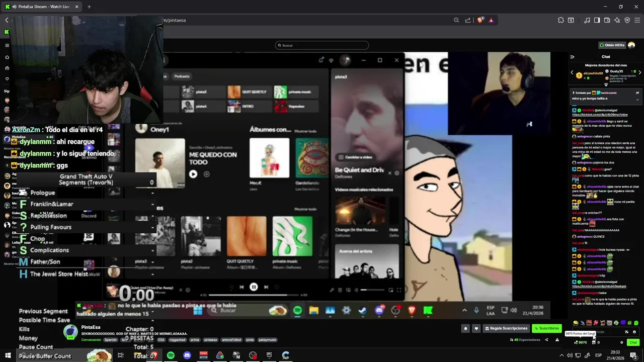This screenshot has width=644, height=362.
Task: Skip to next track in streamed Spotify
Action: click(x=266, y=287)
